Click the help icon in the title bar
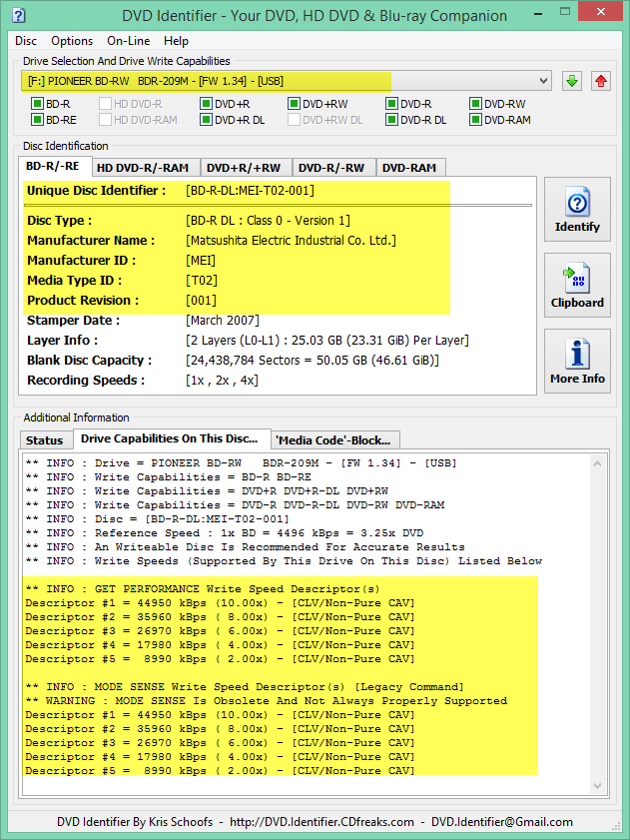 coord(18,14)
